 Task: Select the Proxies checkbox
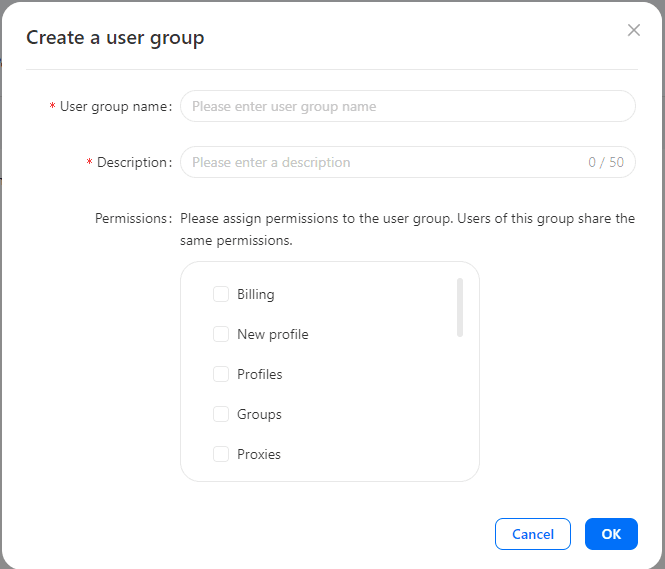coord(221,454)
